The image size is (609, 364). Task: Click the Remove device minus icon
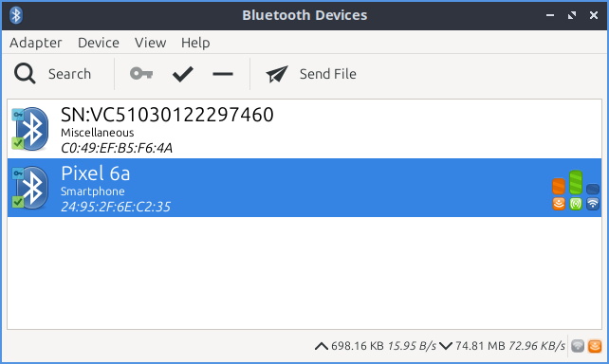coord(223,74)
